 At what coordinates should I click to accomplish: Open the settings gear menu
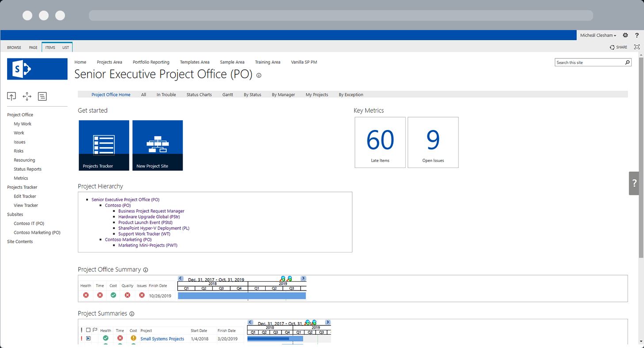(625, 35)
